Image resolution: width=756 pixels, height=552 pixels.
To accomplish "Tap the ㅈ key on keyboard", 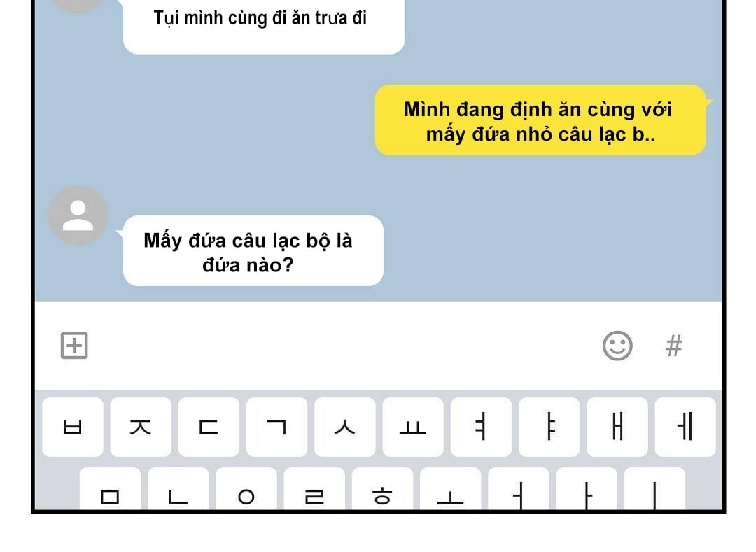I will 141,427.
